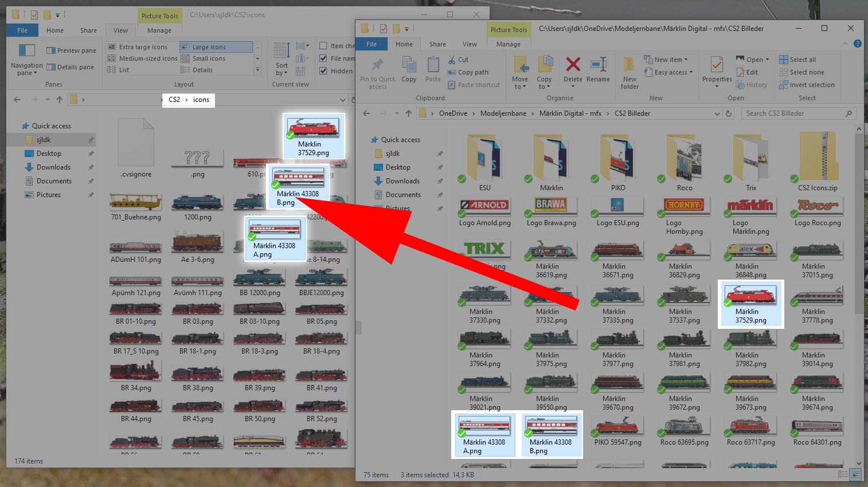Go up one level in CS2 Billeder window
Screen dimensions: 868x487
pyautogui.click(x=408, y=113)
